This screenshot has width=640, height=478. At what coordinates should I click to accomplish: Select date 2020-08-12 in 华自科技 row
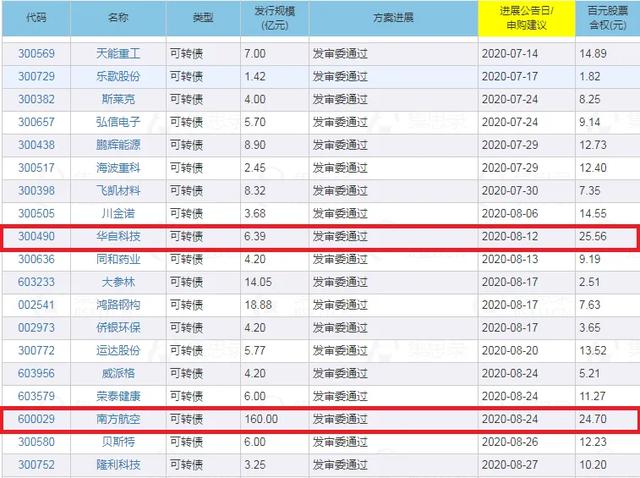tap(510, 236)
